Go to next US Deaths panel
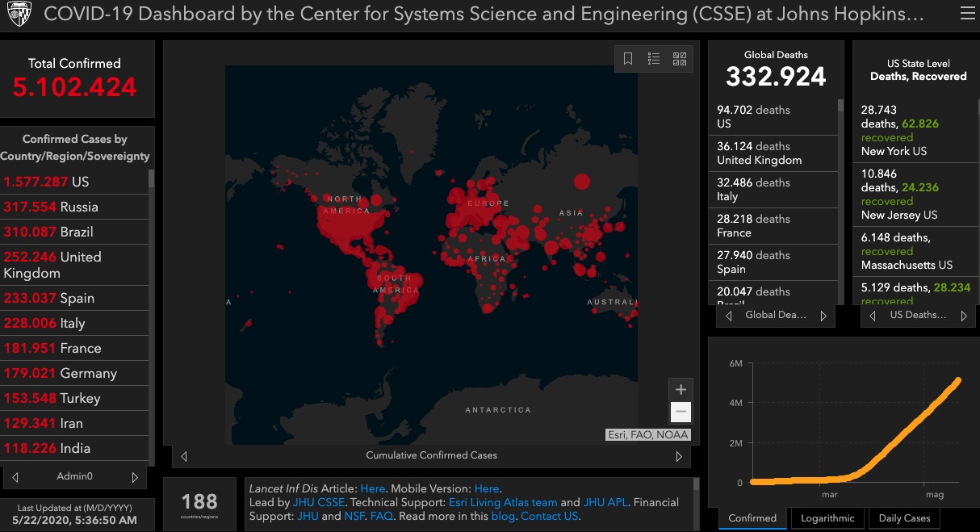Screen dimensions: 980x532 tap(964, 316)
